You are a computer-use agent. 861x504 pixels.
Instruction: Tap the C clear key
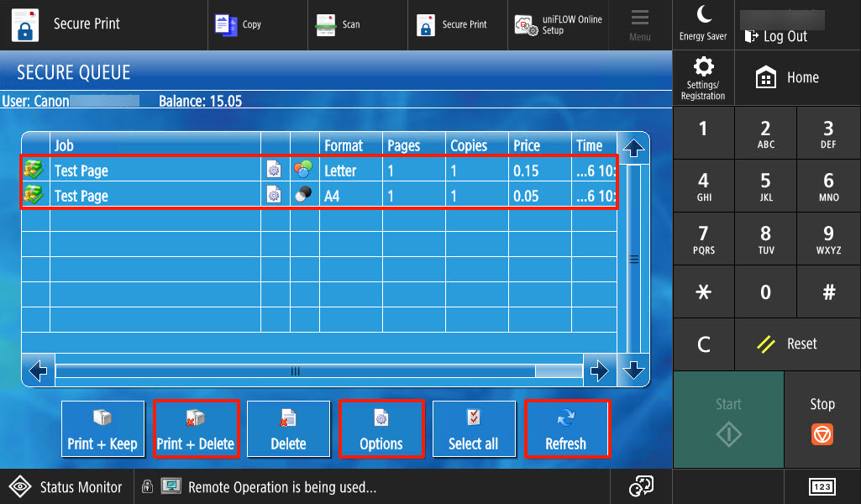pyautogui.click(x=703, y=344)
